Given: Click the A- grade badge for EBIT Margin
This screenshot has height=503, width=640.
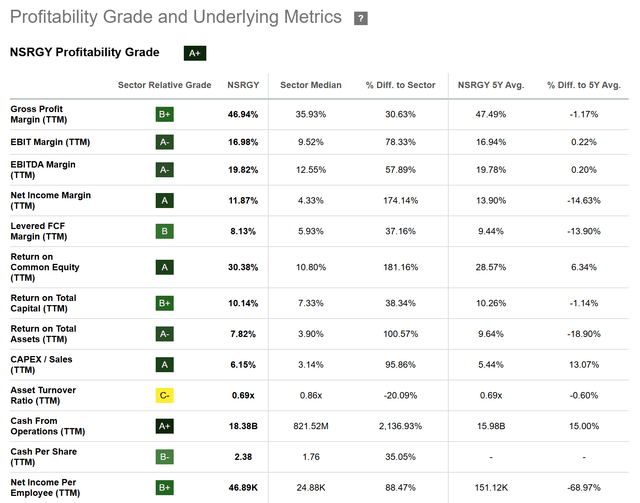Looking at the screenshot, I should [x=165, y=142].
